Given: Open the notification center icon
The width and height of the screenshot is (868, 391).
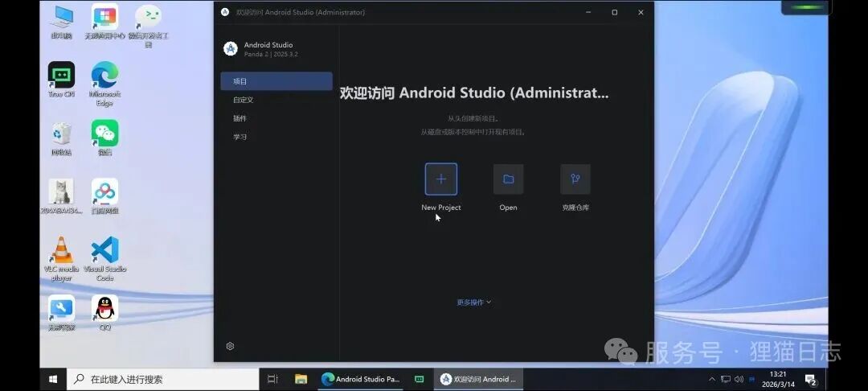Looking at the screenshot, I should tap(810, 380).
